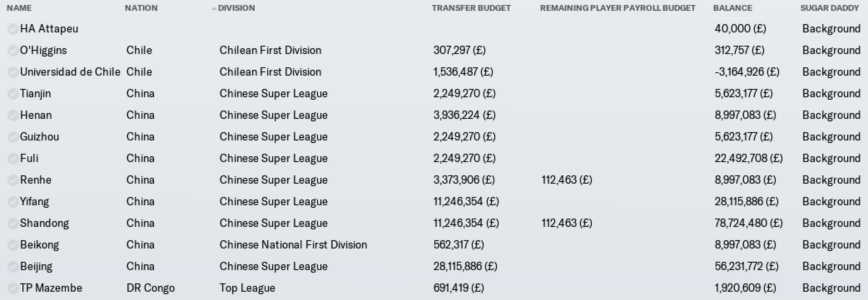Click the check icon beside Shandong
This screenshot has width=868, height=300.
click(x=13, y=223)
